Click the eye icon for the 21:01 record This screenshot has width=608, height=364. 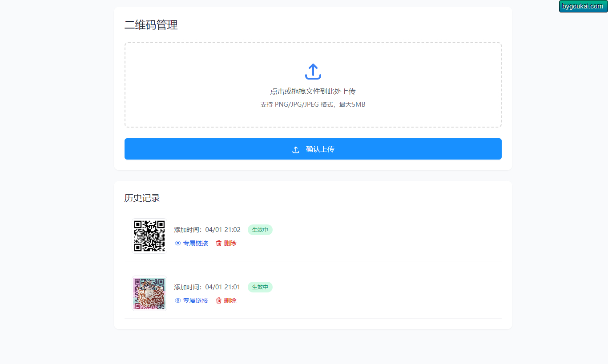coord(178,300)
